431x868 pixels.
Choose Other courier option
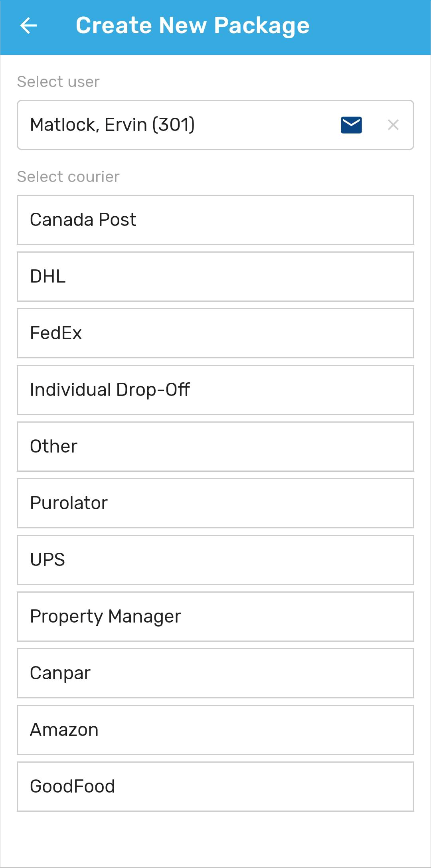pyautogui.click(x=215, y=447)
